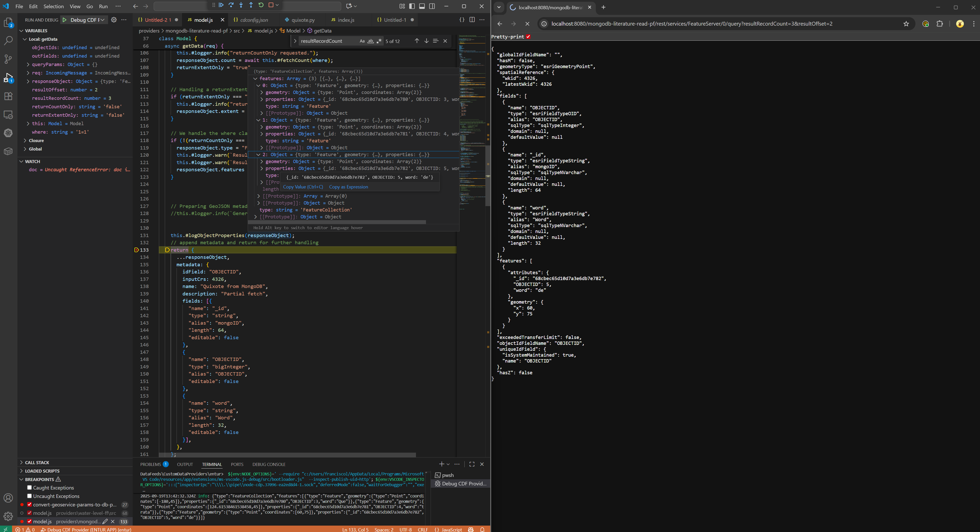Remove the model.js line 133 breakpoint
Screen dimensions: 980x532
[113, 521]
